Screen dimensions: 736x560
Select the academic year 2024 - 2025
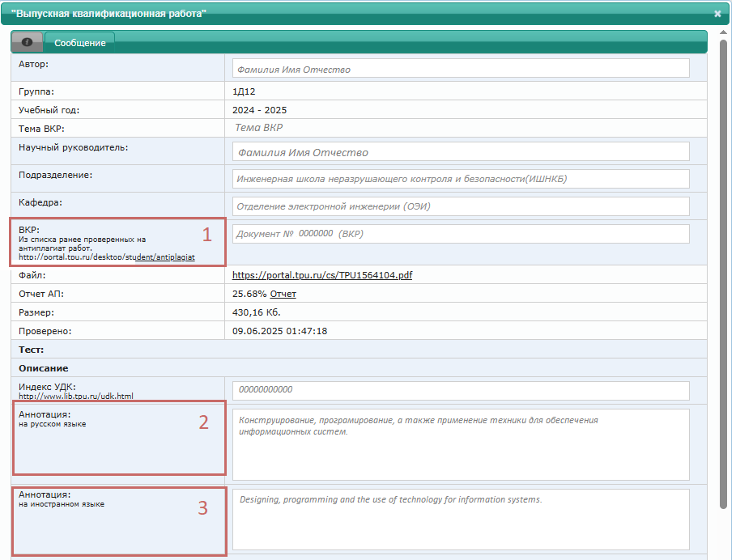point(259,110)
